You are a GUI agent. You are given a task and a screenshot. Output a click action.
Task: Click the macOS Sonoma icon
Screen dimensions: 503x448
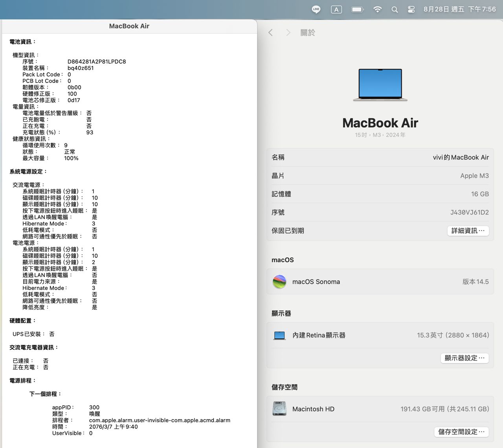coord(279,282)
